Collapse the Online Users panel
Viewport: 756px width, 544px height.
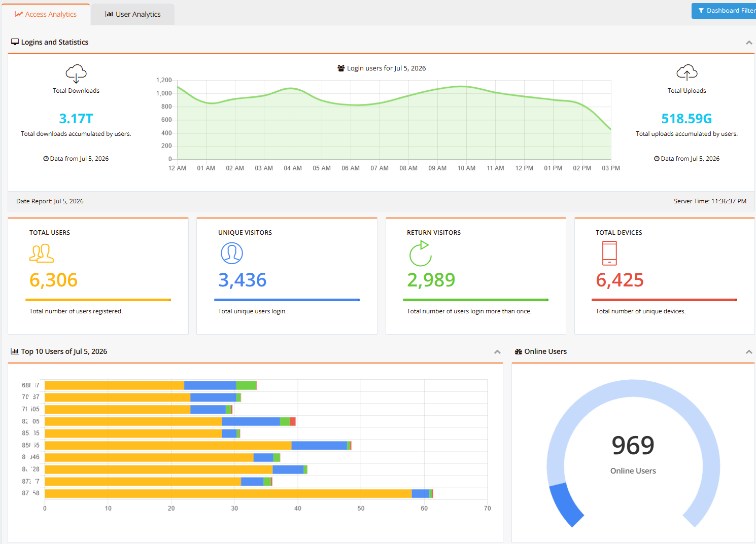[x=749, y=352]
